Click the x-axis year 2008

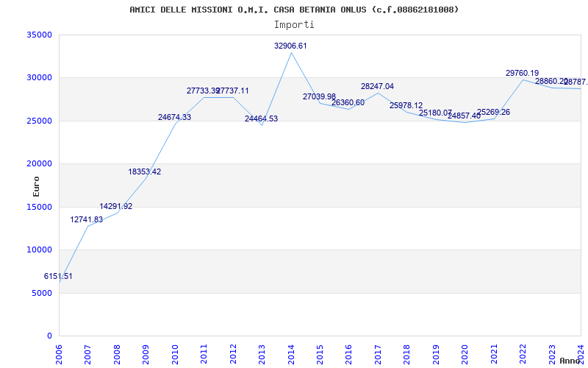(x=117, y=354)
